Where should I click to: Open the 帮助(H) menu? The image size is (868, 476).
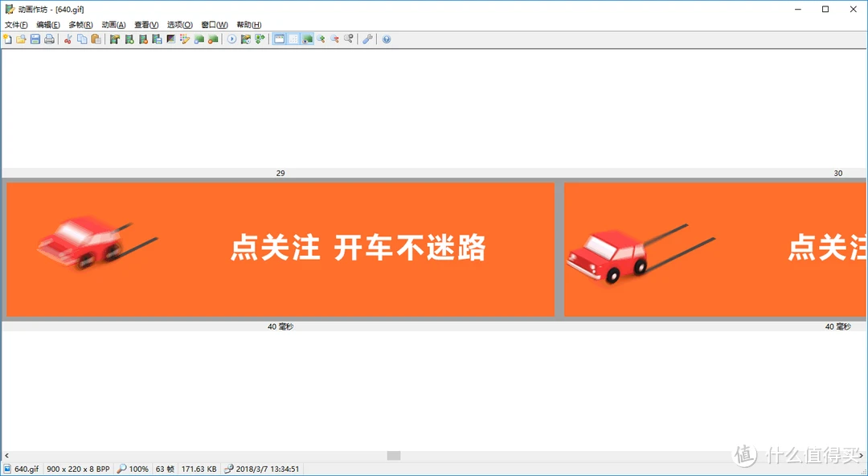pyautogui.click(x=248, y=25)
